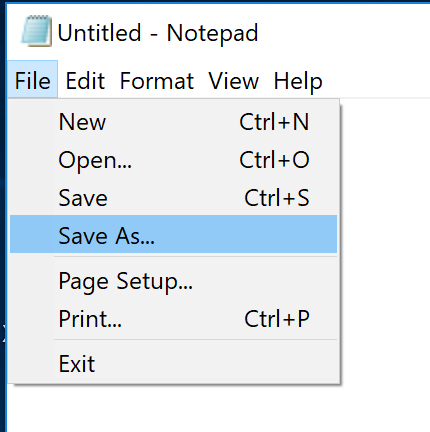
Task: Click the Ctrl+N shortcut label
Action: (x=274, y=122)
